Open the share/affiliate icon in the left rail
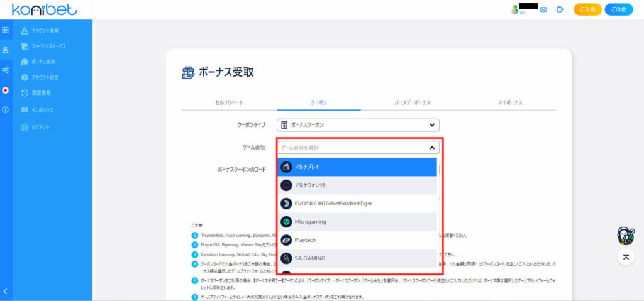Image resolution: width=644 pixels, height=301 pixels. 5,70
